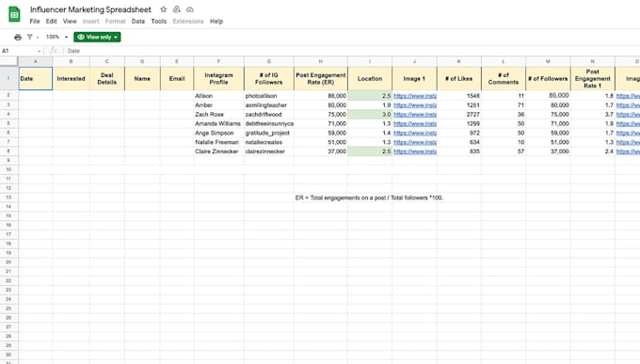The image size is (640, 364).
Task: Select the cell containing Natalie Freeman
Action: pyautogui.click(x=218, y=142)
